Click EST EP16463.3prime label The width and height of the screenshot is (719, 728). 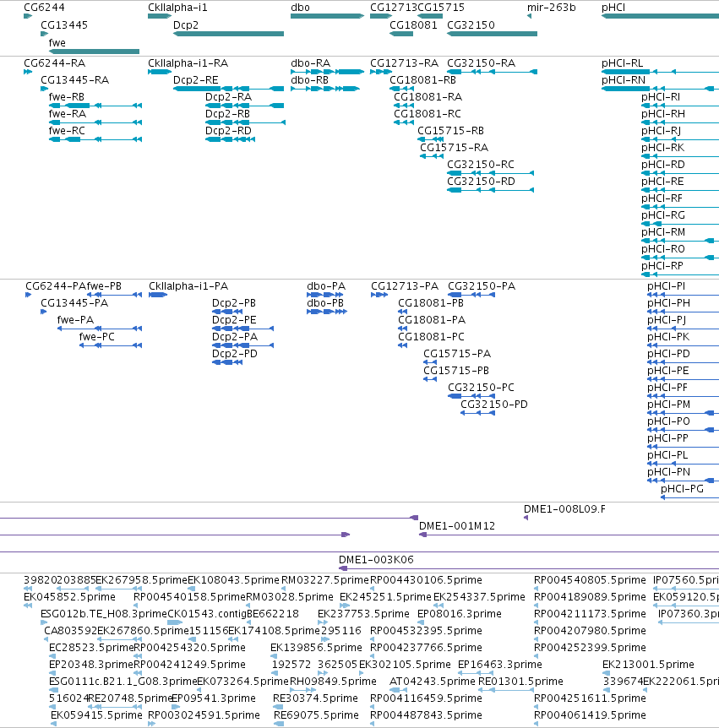click(x=500, y=665)
